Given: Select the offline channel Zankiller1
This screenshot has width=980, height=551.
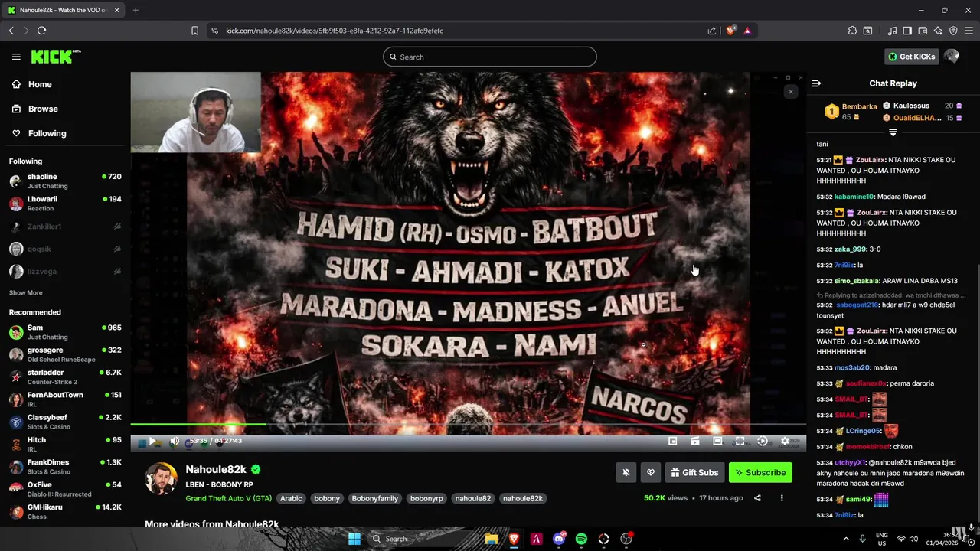Looking at the screenshot, I should click(65, 227).
